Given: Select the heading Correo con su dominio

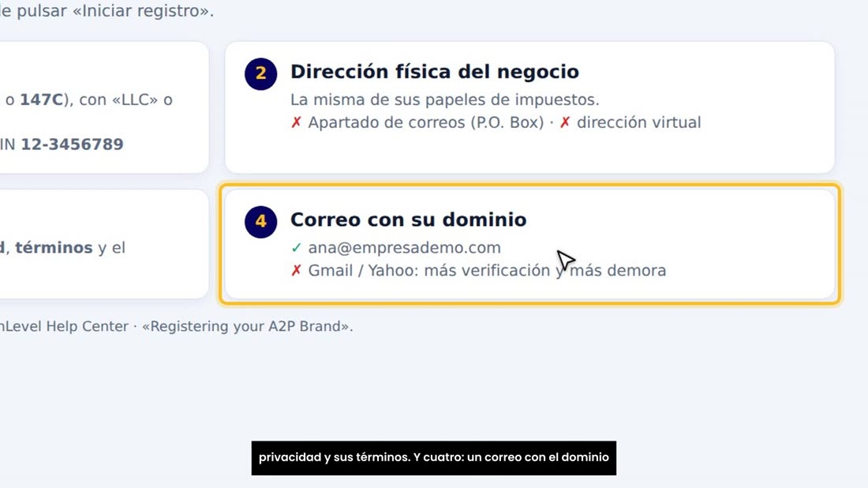Looking at the screenshot, I should [x=409, y=220].
